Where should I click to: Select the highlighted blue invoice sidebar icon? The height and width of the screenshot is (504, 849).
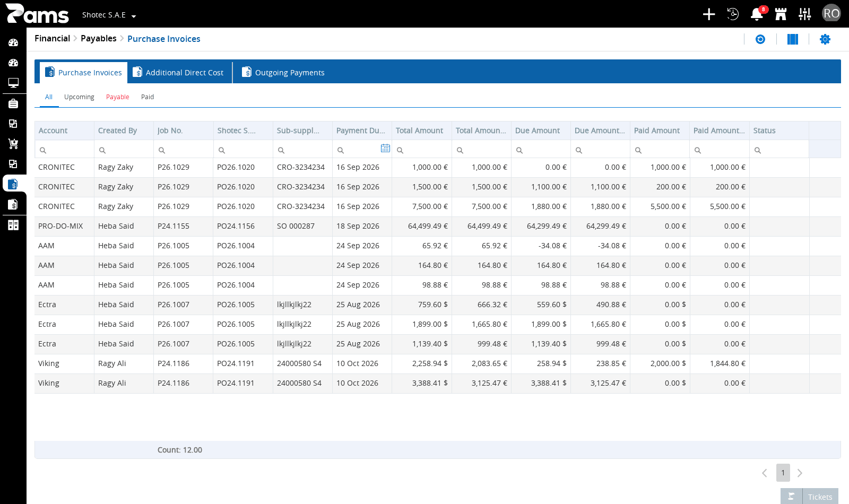pos(13,184)
